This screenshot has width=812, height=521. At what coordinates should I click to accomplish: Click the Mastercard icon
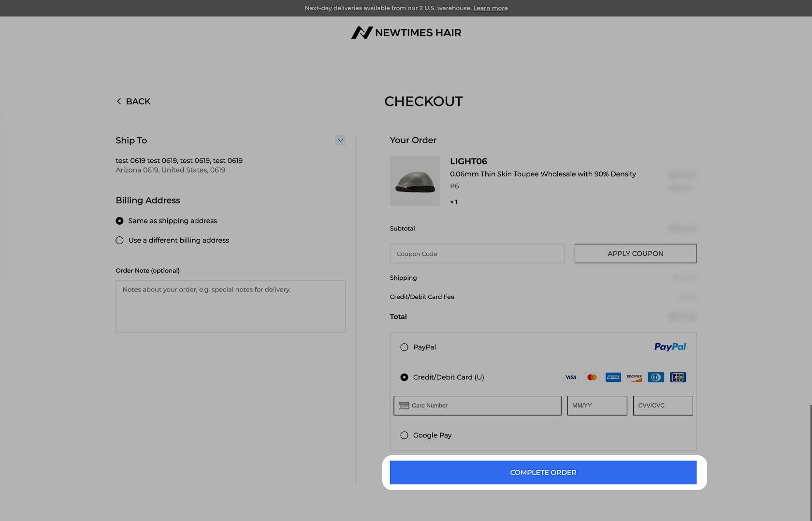[x=592, y=377]
